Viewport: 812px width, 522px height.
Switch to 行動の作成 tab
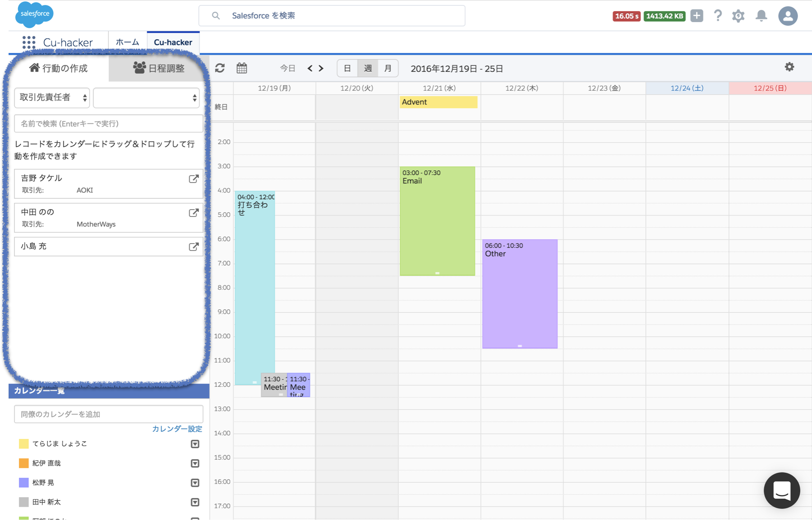59,68
